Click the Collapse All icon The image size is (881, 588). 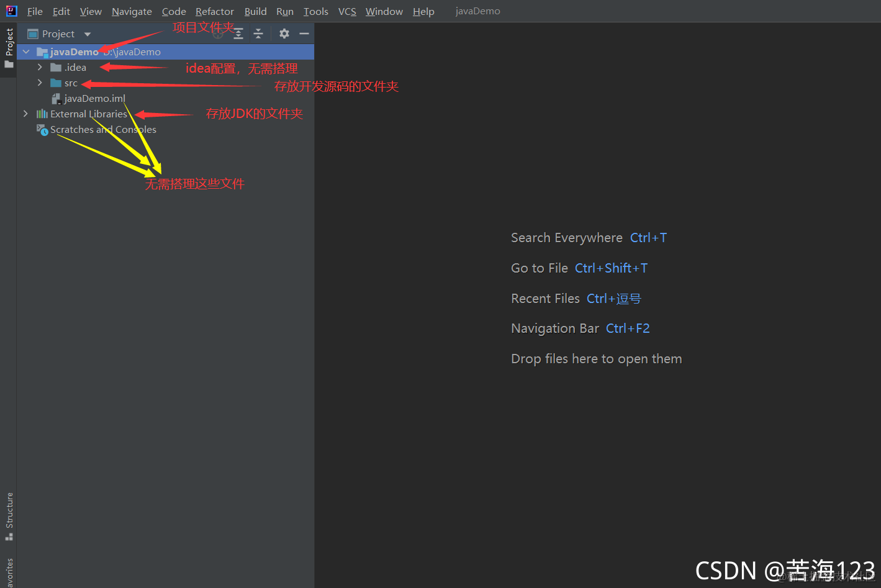pyautogui.click(x=258, y=34)
